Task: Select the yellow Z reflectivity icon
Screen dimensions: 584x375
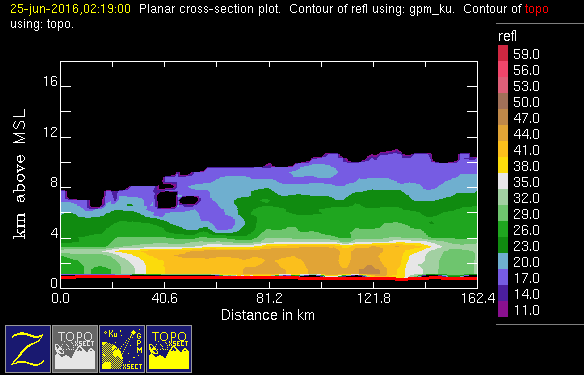Action: coord(28,349)
